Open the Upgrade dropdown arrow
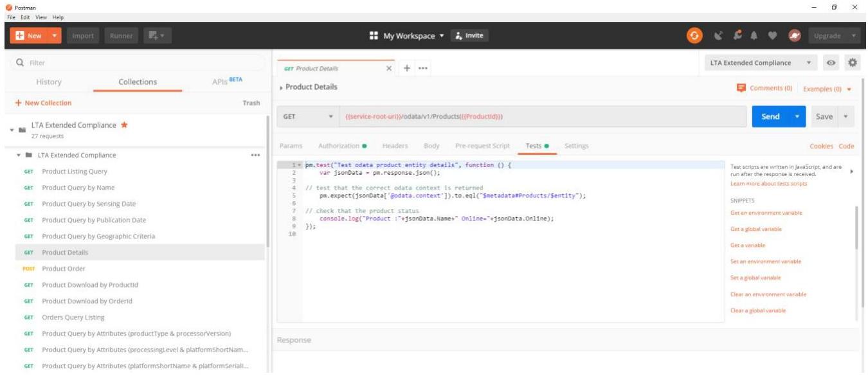This screenshot has height=376, width=868. click(853, 36)
